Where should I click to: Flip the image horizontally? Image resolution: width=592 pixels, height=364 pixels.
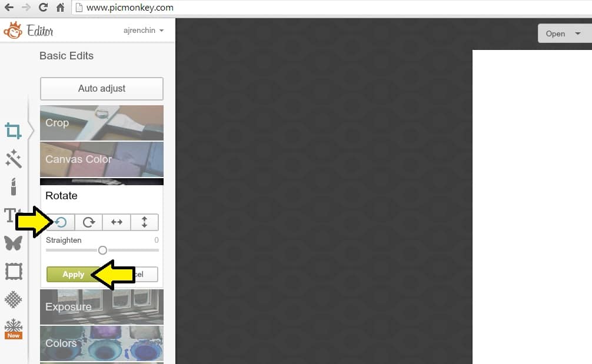117,222
